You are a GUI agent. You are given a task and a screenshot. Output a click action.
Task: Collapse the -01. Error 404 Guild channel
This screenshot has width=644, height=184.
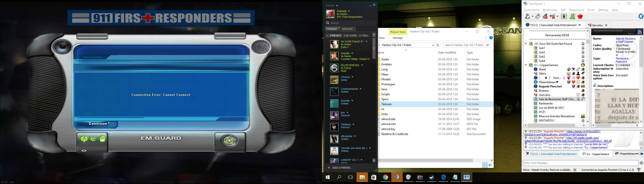point(526,44)
